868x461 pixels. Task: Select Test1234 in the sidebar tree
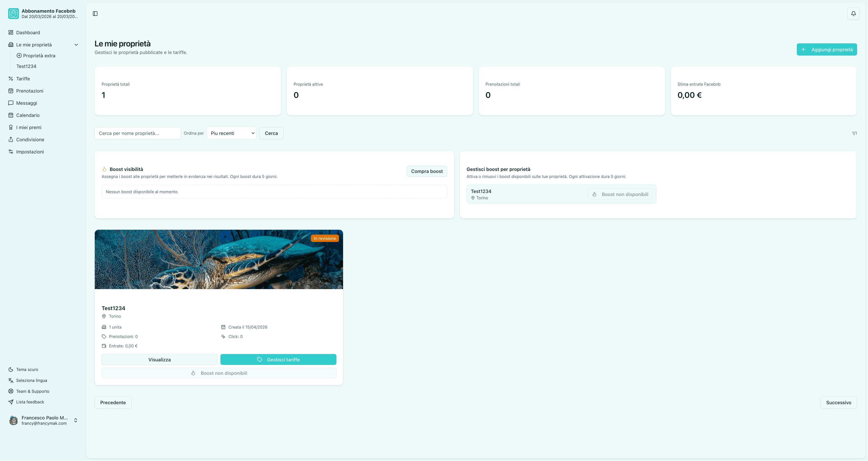tap(26, 66)
